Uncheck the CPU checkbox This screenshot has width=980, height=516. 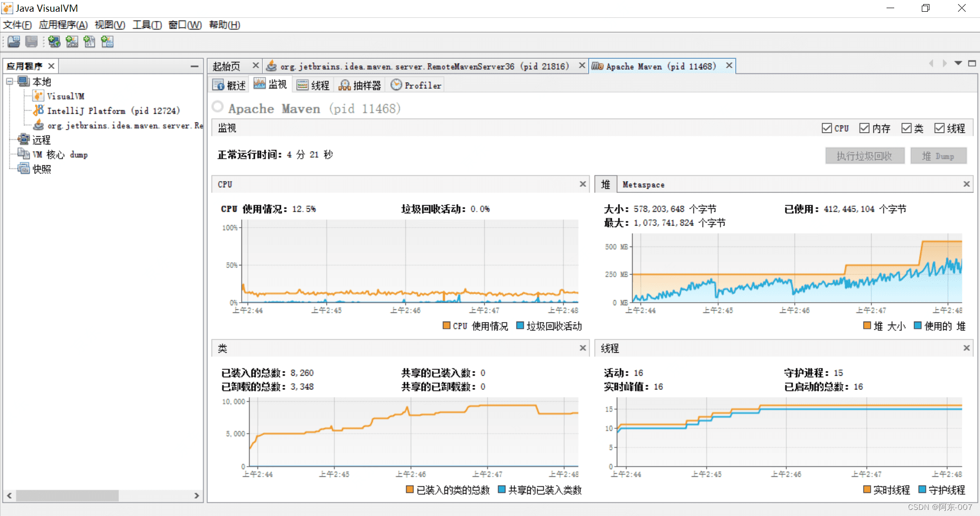[x=827, y=128]
